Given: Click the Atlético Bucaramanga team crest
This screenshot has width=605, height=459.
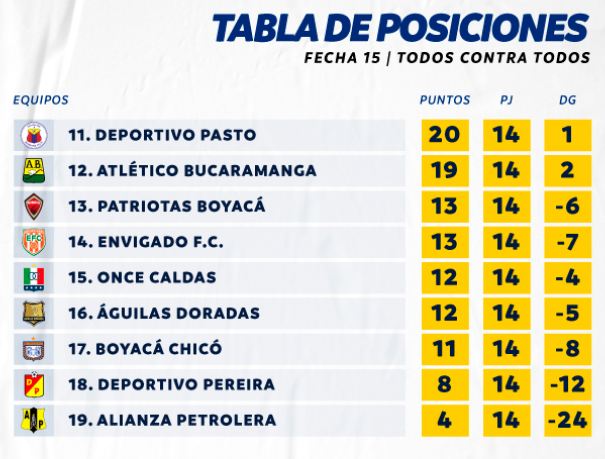Looking at the screenshot, I should point(34,170).
